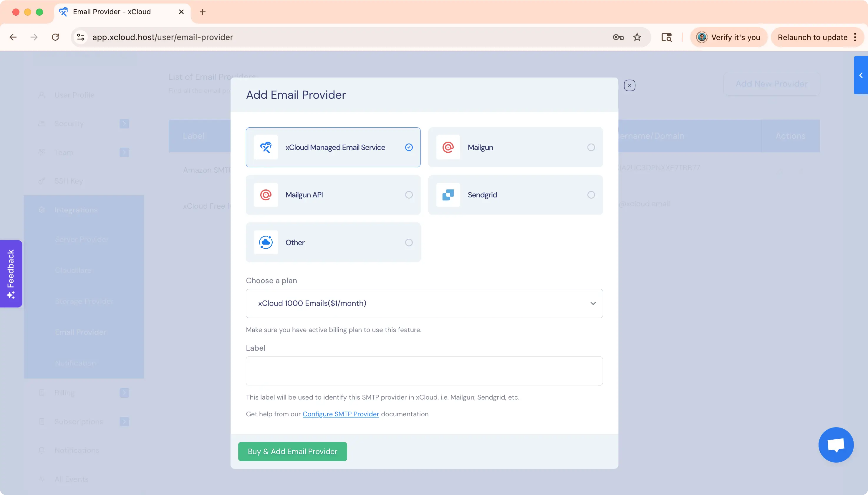Close the Add Email Provider dialog
868x495 pixels.
click(630, 85)
